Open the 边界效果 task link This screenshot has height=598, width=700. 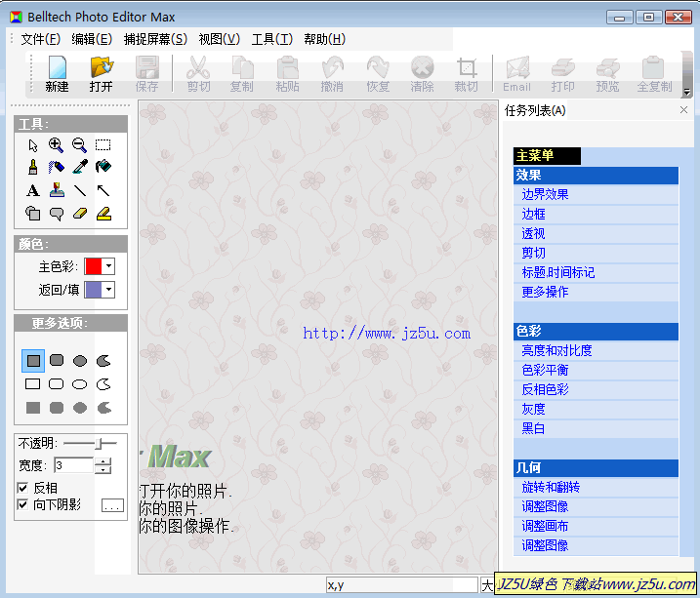pos(545,194)
